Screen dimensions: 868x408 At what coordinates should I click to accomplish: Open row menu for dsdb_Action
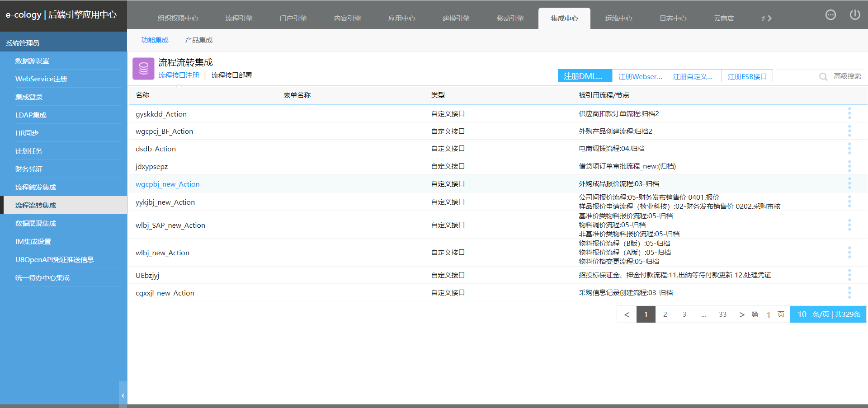pyautogui.click(x=849, y=149)
